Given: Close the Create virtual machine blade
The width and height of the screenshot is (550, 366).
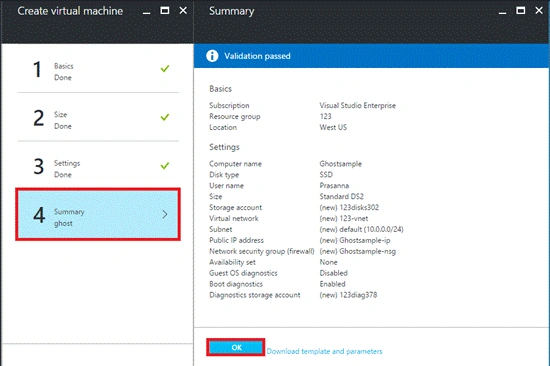Looking at the screenshot, I should 183,11.
